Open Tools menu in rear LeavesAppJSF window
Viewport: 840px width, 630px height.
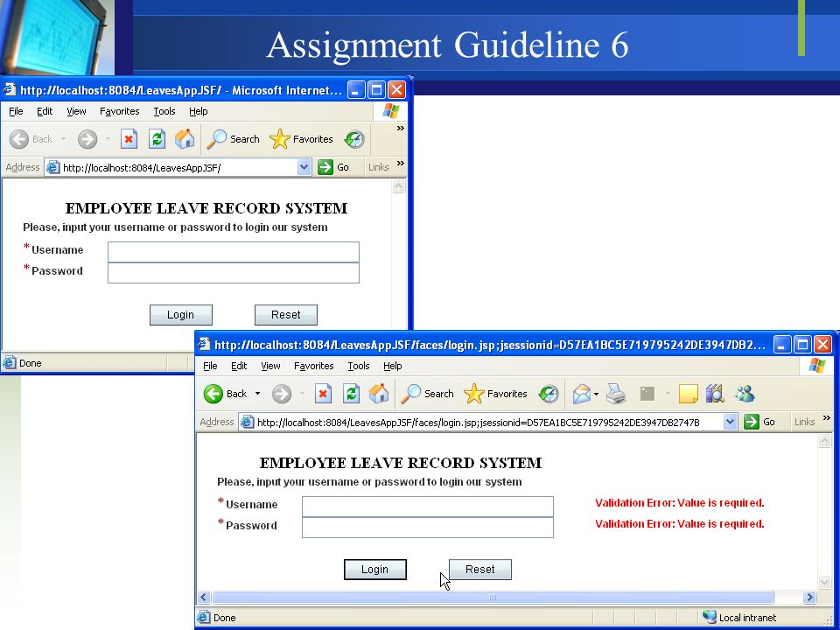click(x=164, y=111)
